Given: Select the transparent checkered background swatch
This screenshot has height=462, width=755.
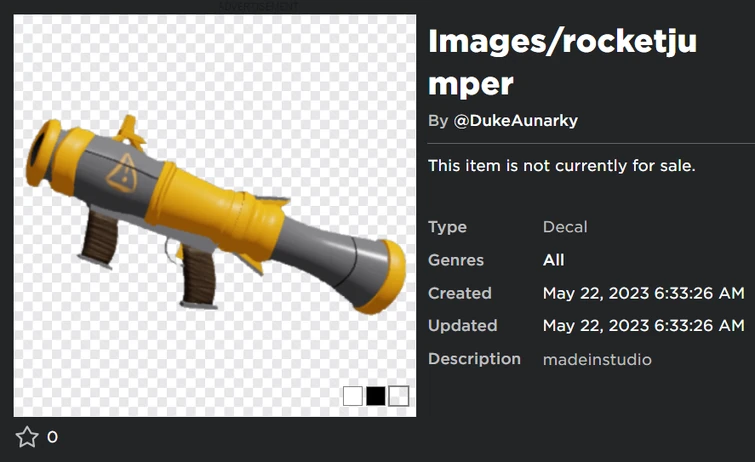Looking at the screenshot, I should pyautogui.click(x=399, y=396).
